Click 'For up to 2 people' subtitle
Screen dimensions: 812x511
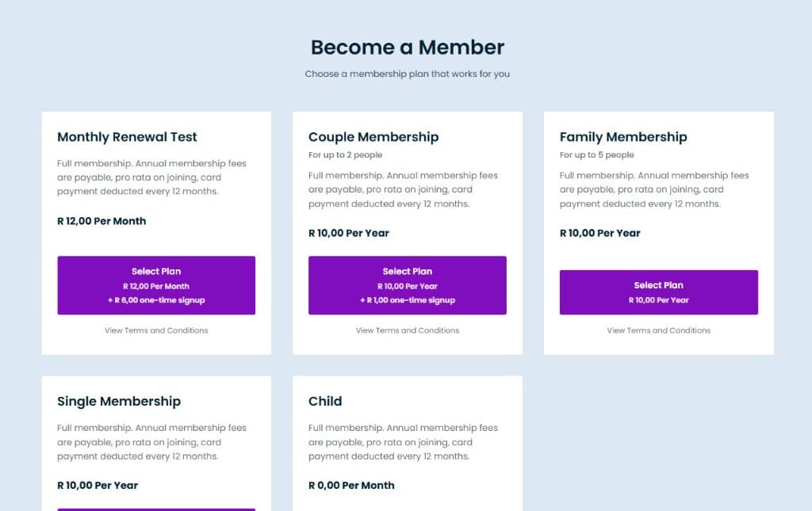345,155
